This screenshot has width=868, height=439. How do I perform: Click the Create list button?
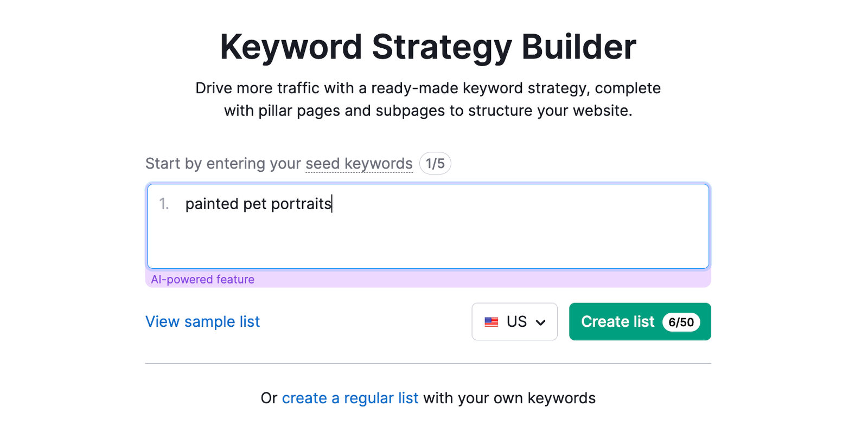point(617,321)
